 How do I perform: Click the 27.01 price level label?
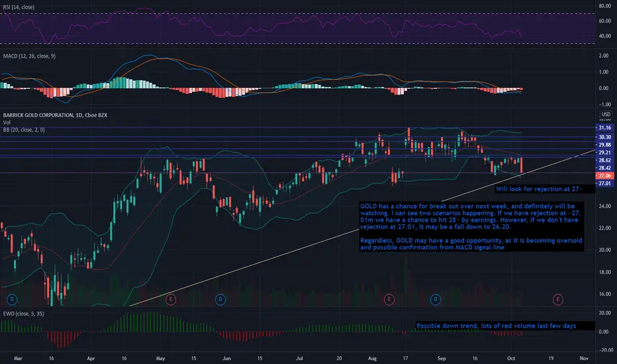pyautogui.click(x=604, y=183)
